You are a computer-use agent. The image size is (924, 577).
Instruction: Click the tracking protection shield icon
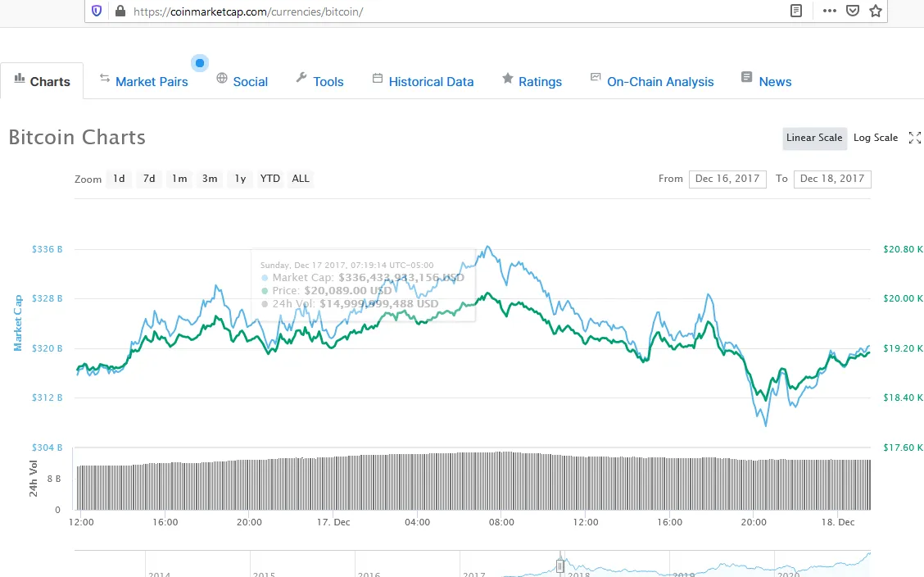pyautogui.click(x=97, y=11)
